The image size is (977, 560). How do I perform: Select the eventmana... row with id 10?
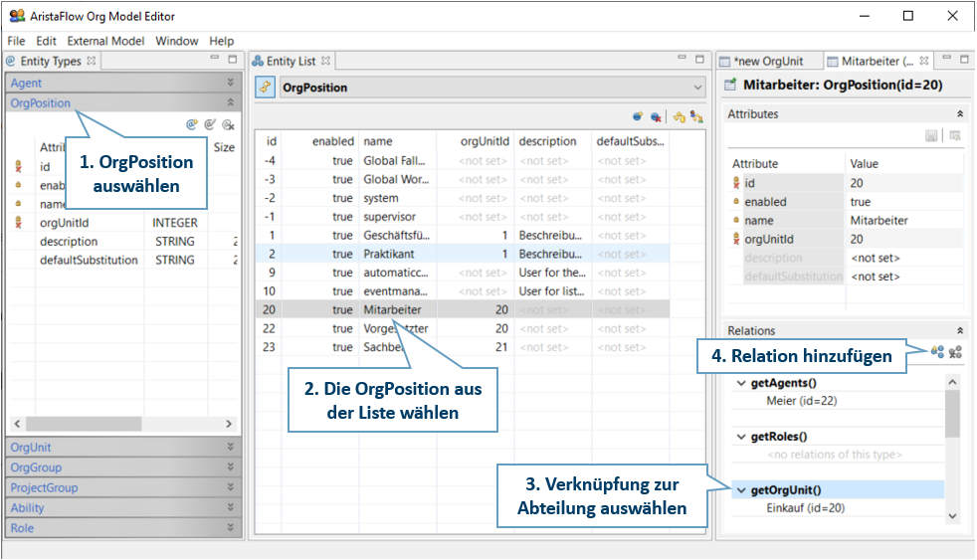pyautogui.click(x=463, y=290)
